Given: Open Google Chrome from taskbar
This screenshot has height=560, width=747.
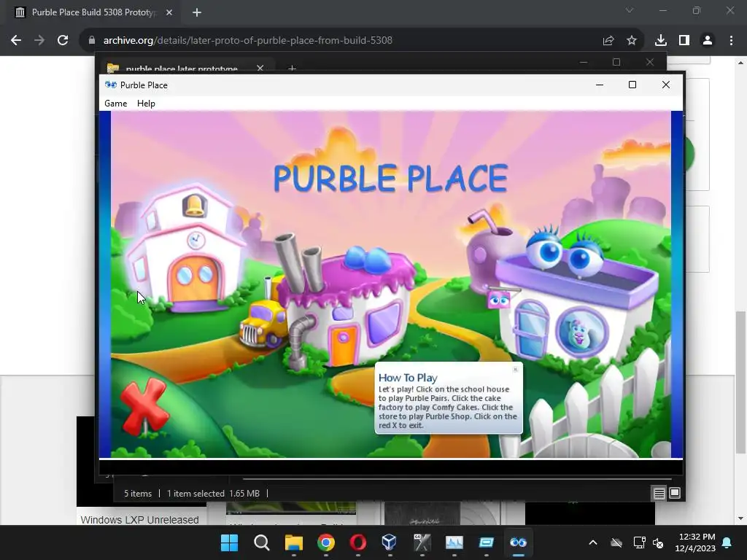Looking at the screenshot, I should click(326, 542).
